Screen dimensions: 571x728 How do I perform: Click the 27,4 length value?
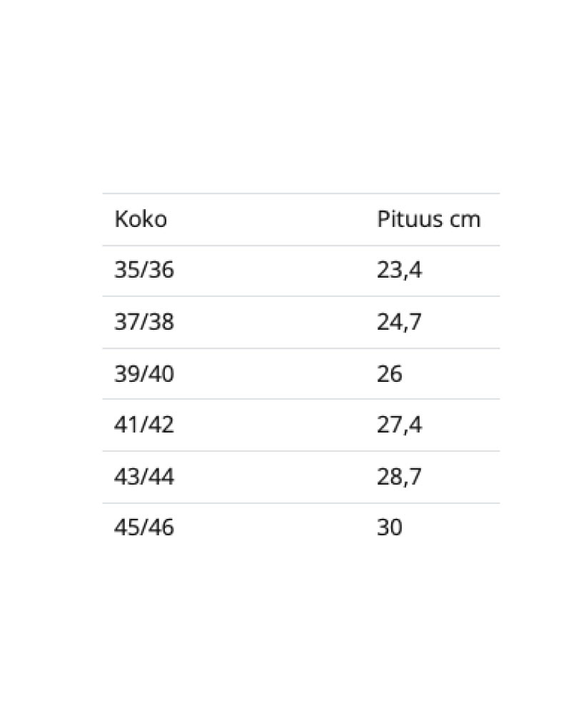[x=399, y=425]
